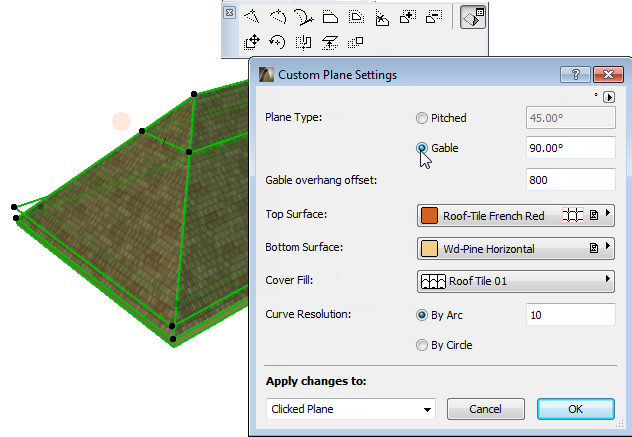Click the Roof Tile 01 fill pattern preview
This screenshot has height=437, width=632.
click(x=433, y=281)
